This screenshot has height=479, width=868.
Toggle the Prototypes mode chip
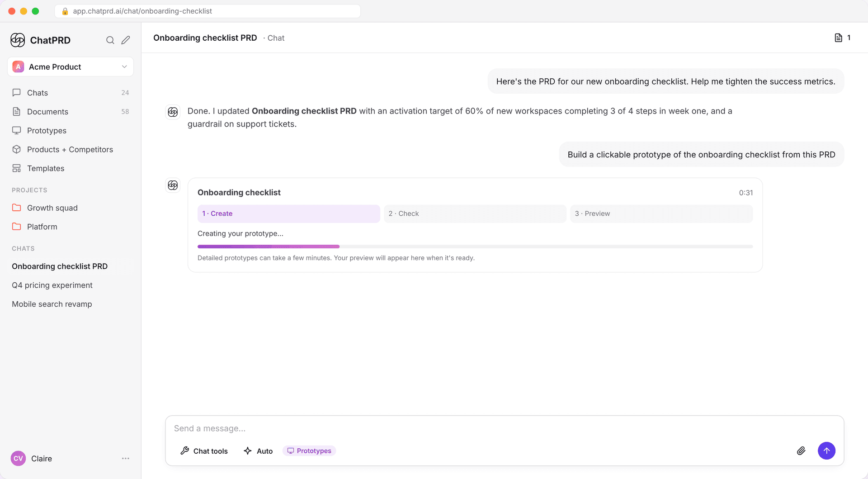click(309, 451)
